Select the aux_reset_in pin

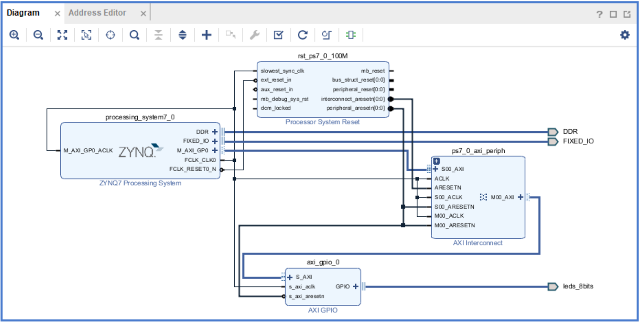tap(277, 90)
